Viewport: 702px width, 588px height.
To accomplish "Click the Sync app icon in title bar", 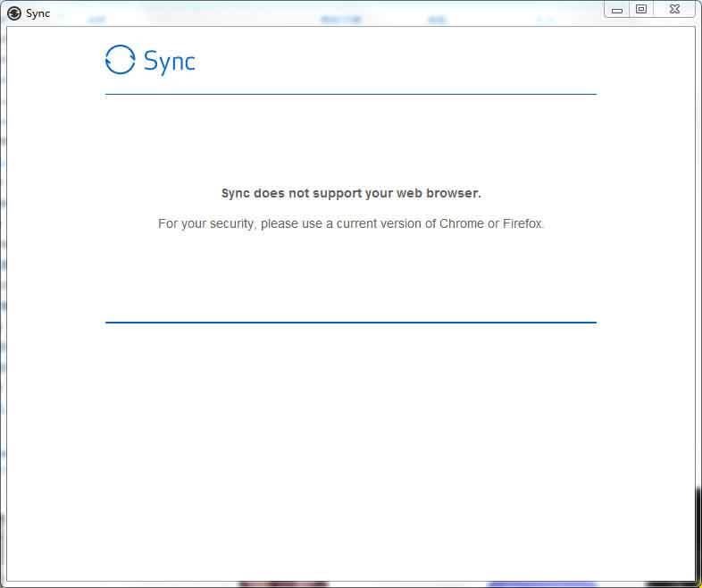I will pos(14,13).
